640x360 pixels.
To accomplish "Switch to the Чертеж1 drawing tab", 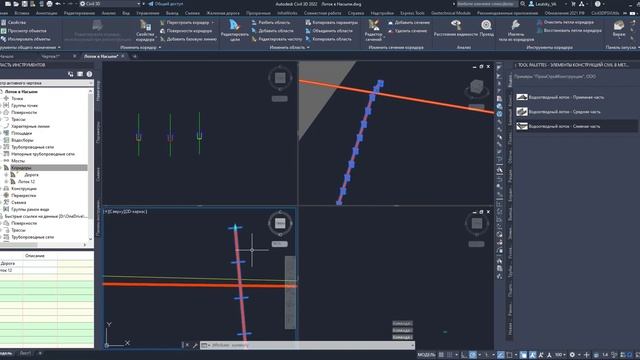I will [51, 56].
